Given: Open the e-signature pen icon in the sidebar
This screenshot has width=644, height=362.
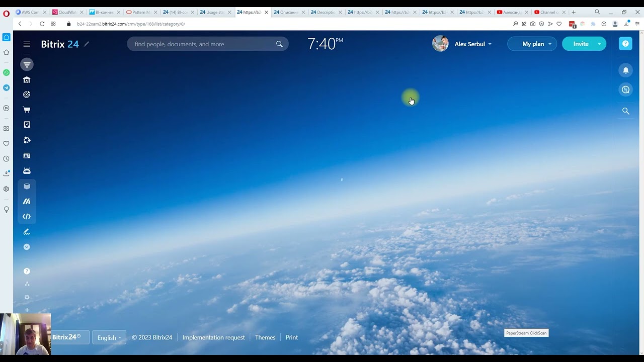Looking at the screenshot, I should point(27,232).
